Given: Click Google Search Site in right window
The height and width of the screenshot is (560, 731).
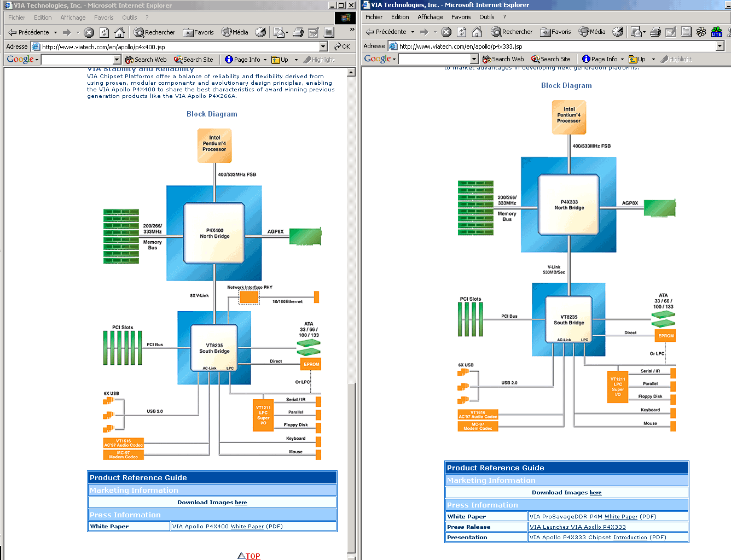Looking at the screenshot, I should (x=551, y=59).
